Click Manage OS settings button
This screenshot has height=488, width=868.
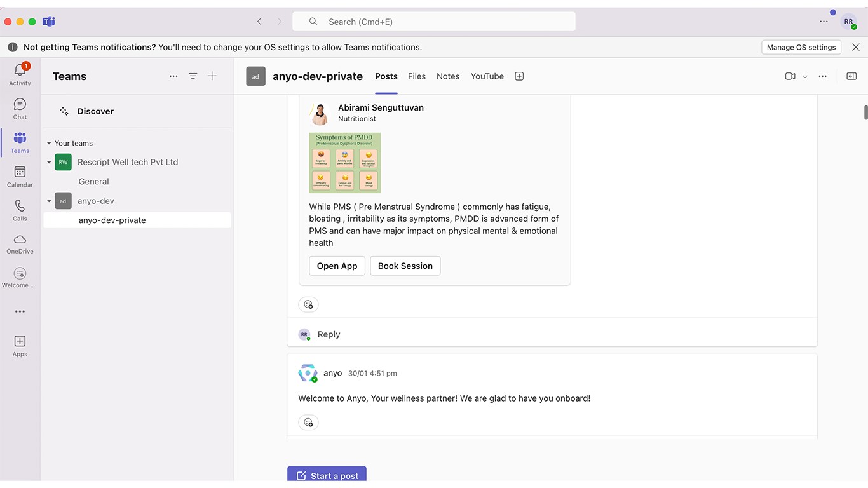801,47
